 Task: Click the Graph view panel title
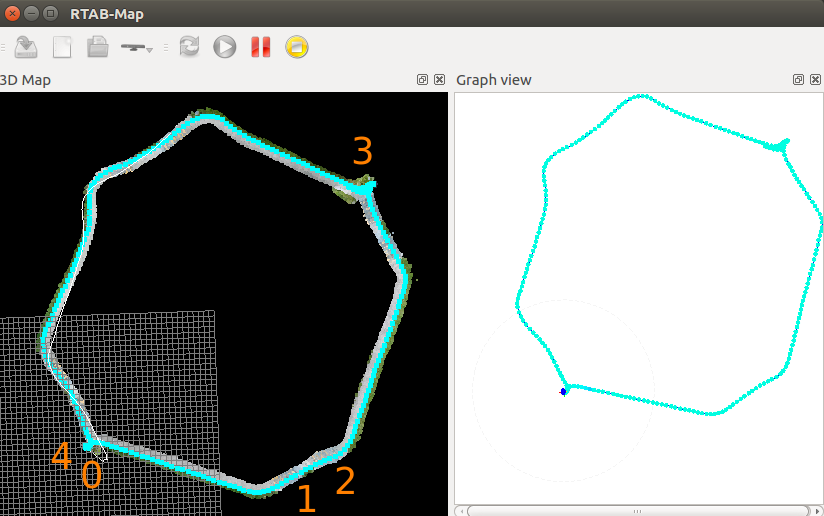point(493,80)
